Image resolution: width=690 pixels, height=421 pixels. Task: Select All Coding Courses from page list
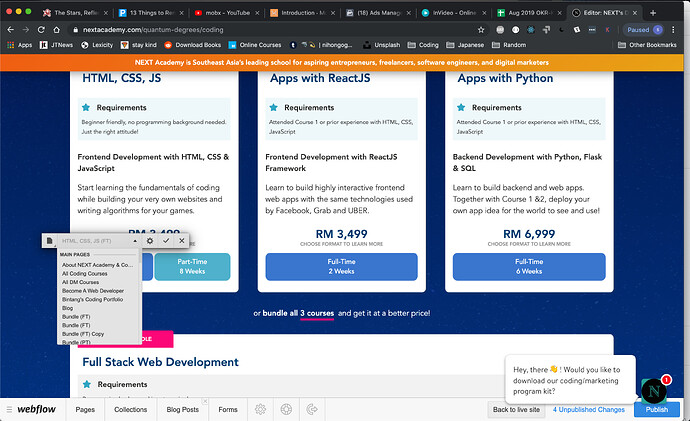pos(85,274)
